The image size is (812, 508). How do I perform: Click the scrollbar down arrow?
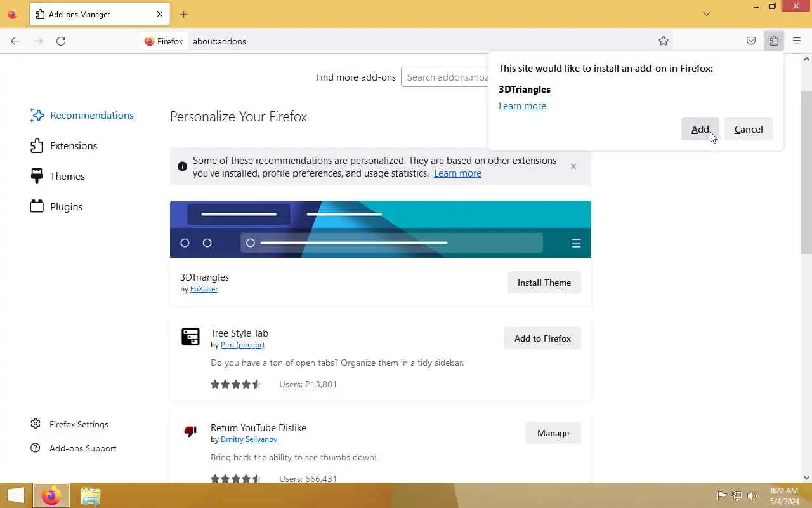[806, 478]
